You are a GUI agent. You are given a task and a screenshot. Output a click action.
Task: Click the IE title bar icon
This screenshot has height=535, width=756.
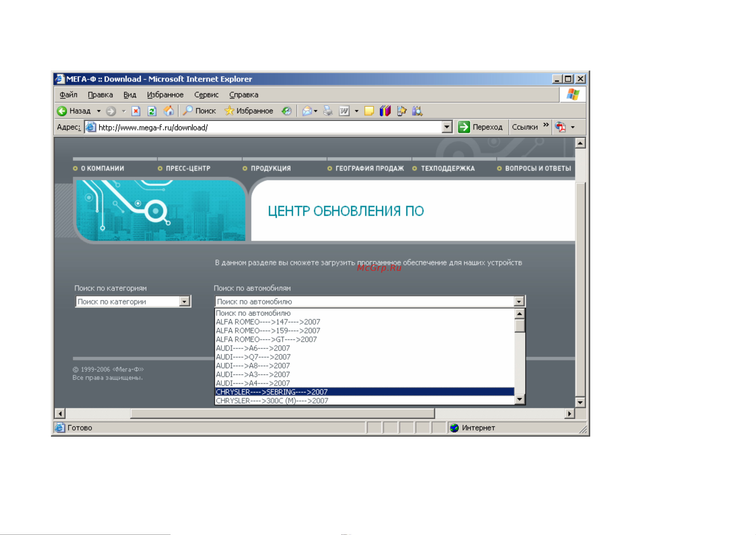(x=60, y=79)
